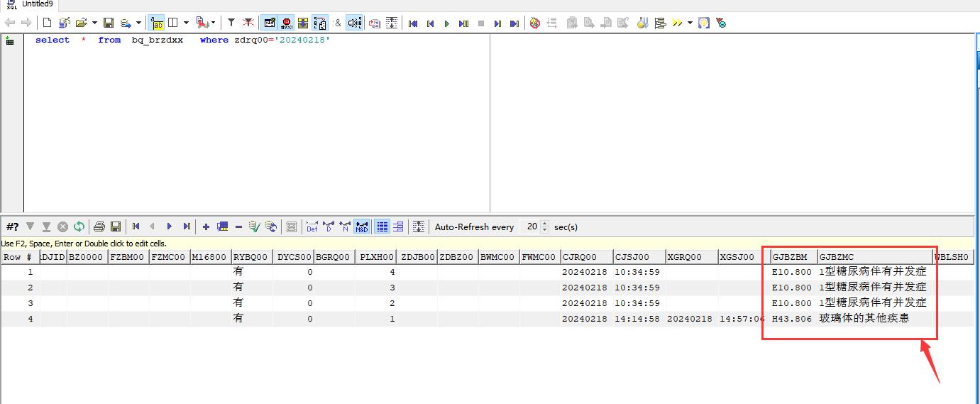
Task: Click the PLXH00 column header
Action: click(x=376, y=257)
